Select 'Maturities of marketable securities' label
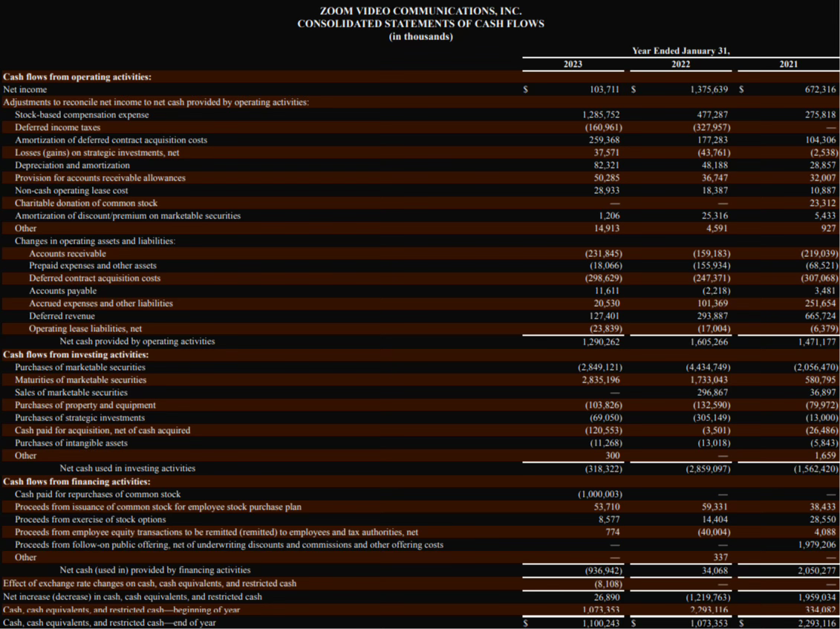840x629 pixels. coord(80,379)
